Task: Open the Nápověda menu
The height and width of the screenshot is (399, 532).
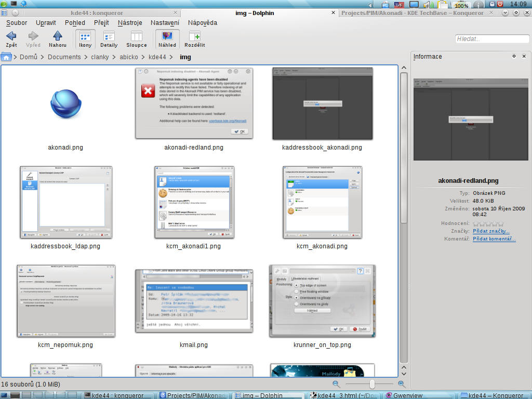Action: (x=203, y=23)
